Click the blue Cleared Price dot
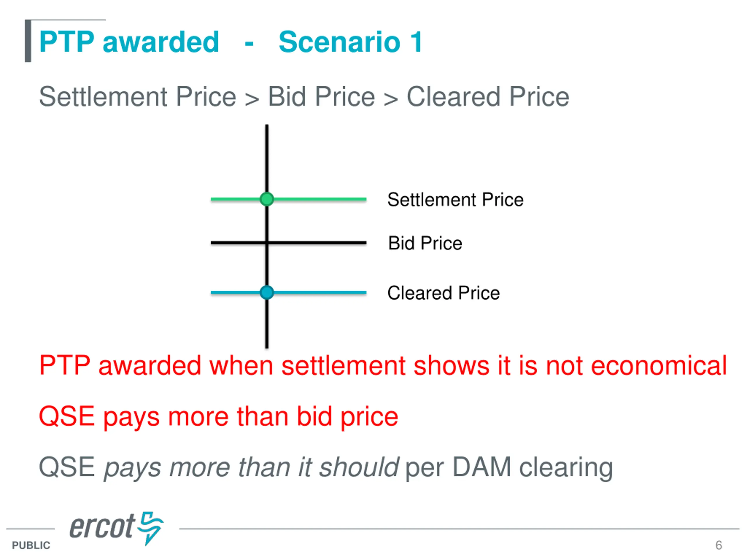The height and width of the screenshot is (560, 747). 267,292
